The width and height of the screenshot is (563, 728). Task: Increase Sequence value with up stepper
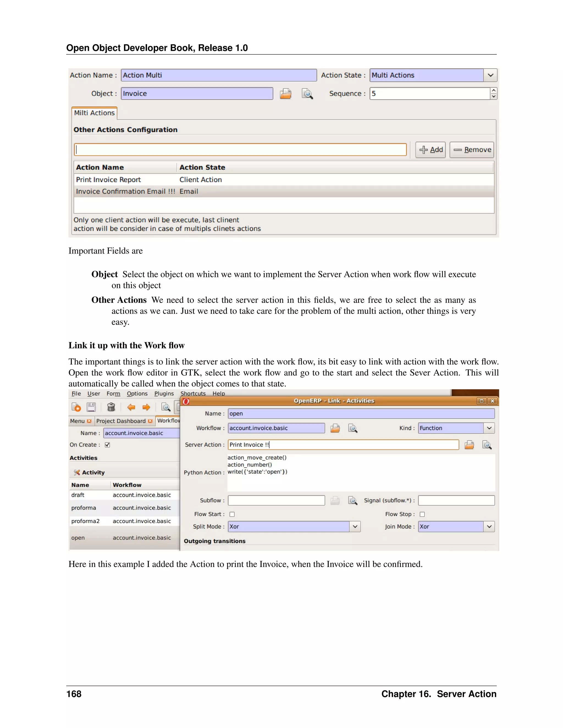(x=494, y=91)
